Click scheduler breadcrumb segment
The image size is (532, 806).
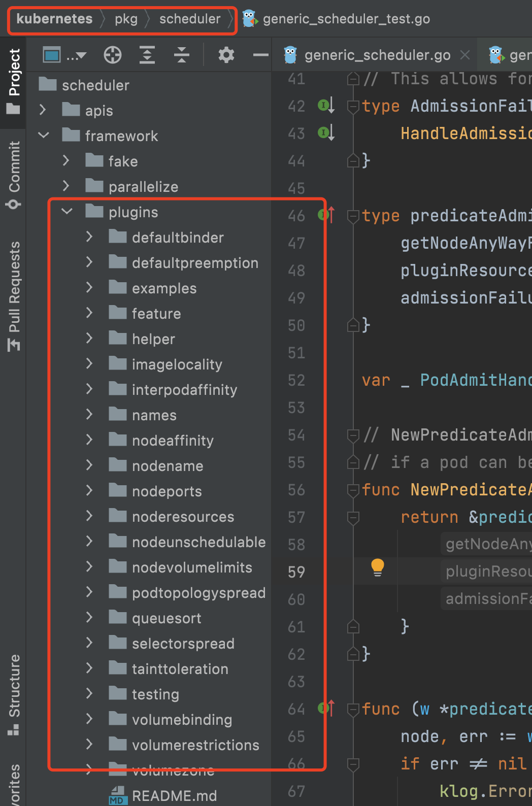[190, 19]
